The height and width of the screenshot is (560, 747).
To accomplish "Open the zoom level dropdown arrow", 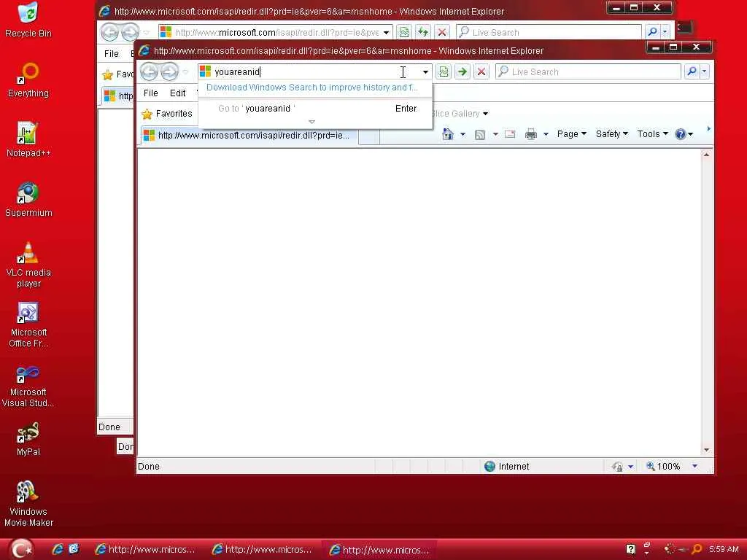I will tap(695, 467).
